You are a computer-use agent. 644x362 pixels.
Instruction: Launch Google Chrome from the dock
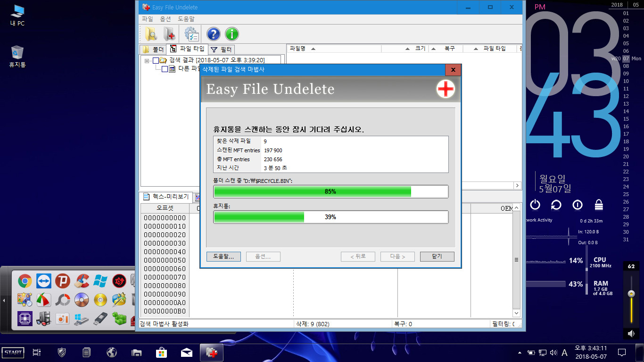pyautogui.click(x=25, y=281)
